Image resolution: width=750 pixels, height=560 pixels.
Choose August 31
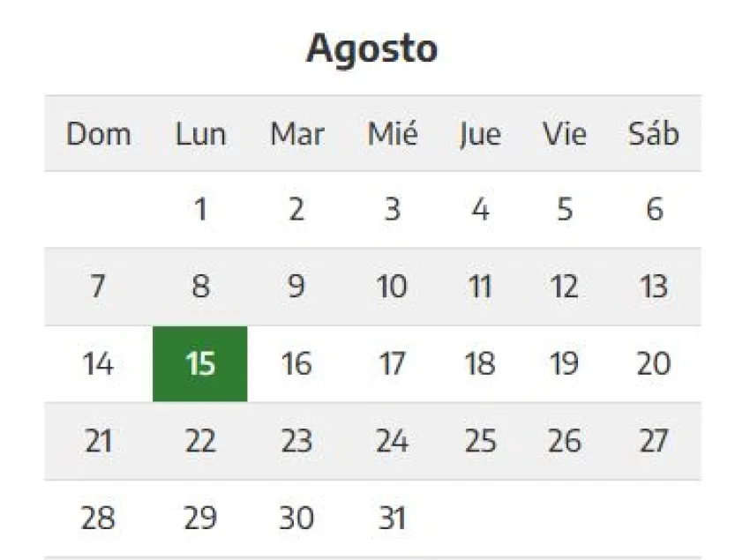[x=392, y=518]
